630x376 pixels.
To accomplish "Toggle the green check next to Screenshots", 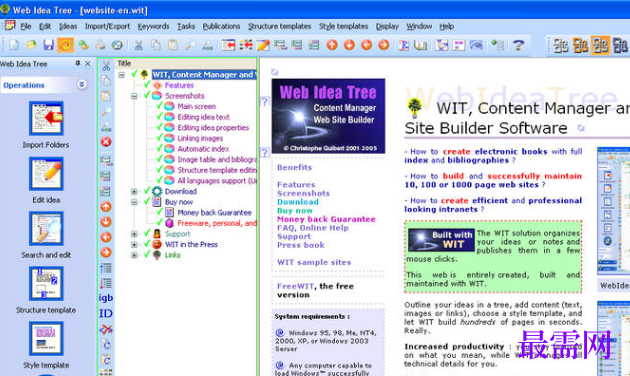I will pos(147,95).
